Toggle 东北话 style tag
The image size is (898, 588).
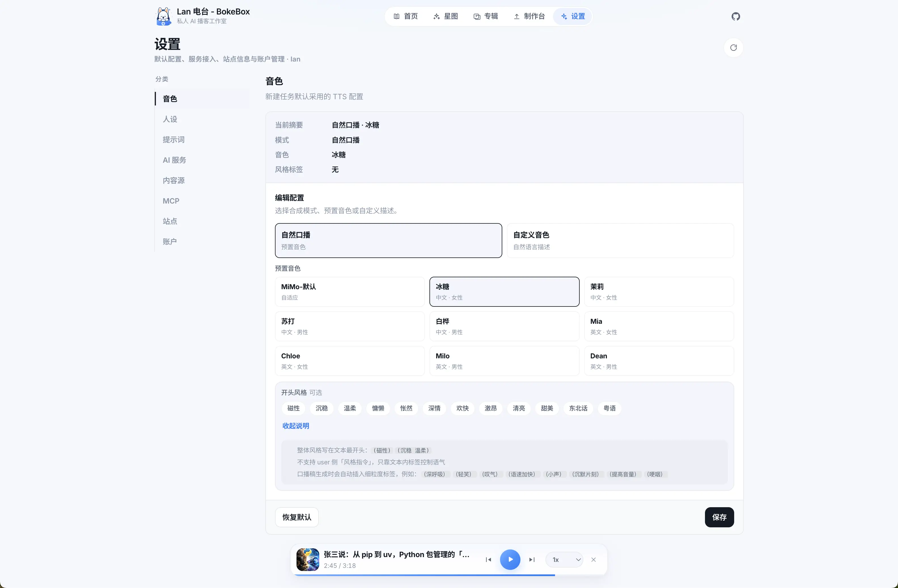pos(578,408)
